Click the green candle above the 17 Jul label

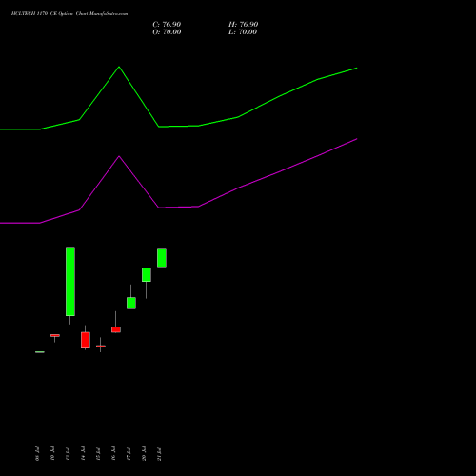131,303
